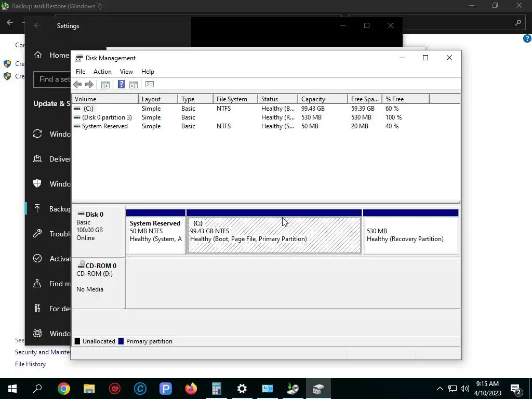
Task: Click File History link in Backup and Restore
Action: pos(30,364)
